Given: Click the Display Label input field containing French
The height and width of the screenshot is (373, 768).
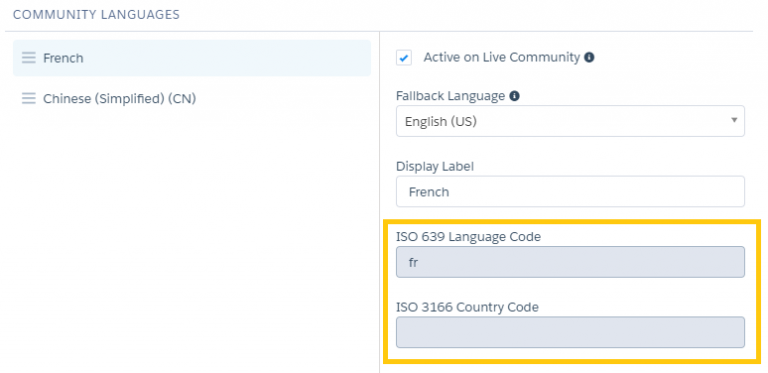Looking at the screenshot, I should pyautogui.click(x=570, y=191).
